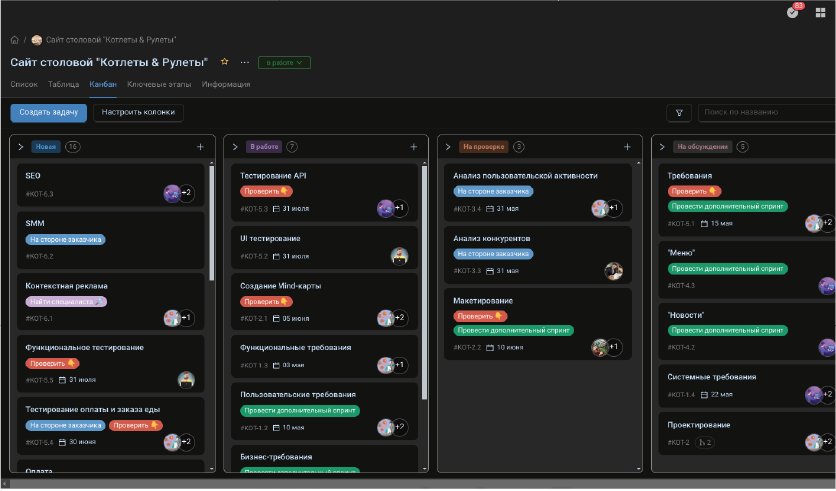Switch to the Таблица tab

pyautogui.click(x=63, y=84)
